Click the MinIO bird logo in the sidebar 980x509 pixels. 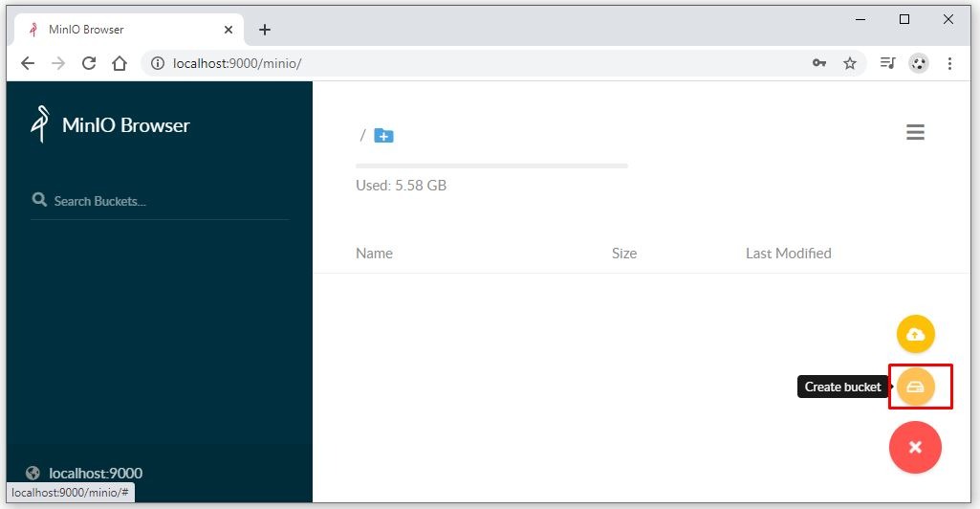pos(40,124)
